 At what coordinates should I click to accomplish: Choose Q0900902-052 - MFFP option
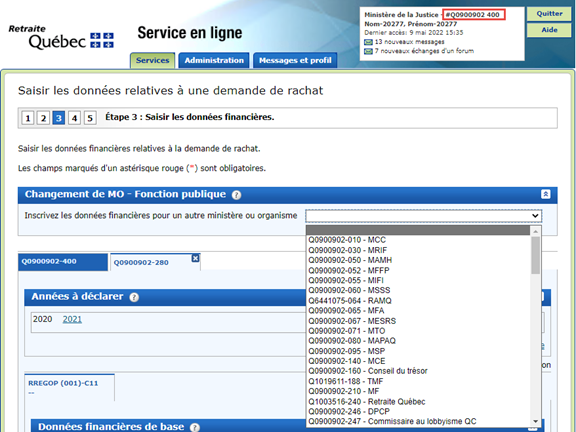point(418,270)
